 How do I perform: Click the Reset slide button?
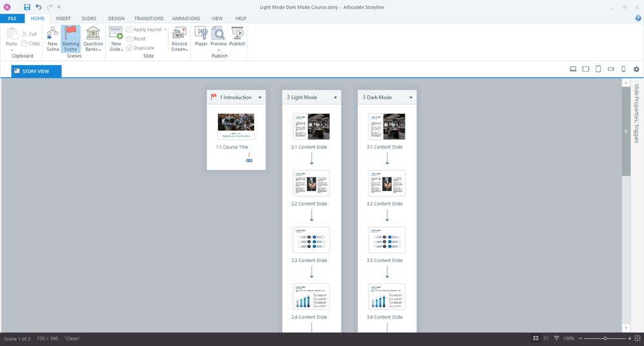tap(136, 39)
